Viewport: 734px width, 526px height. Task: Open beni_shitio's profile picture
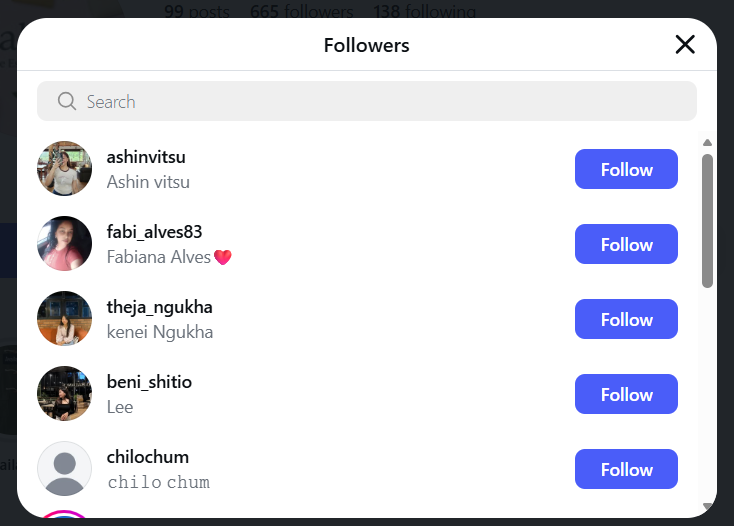[65, 394]
